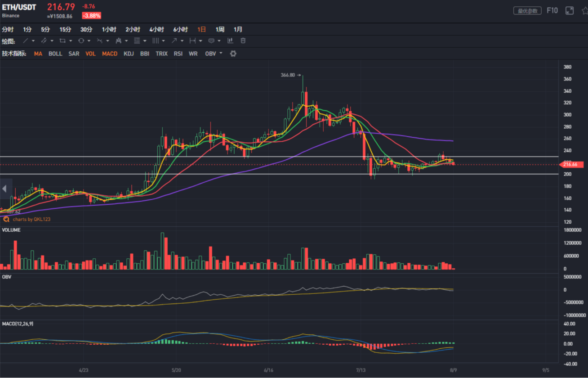This screenshot has width=588, height=378.
Task: Expand dropdown next to comment bubble tool
Action: coord(219,41)
